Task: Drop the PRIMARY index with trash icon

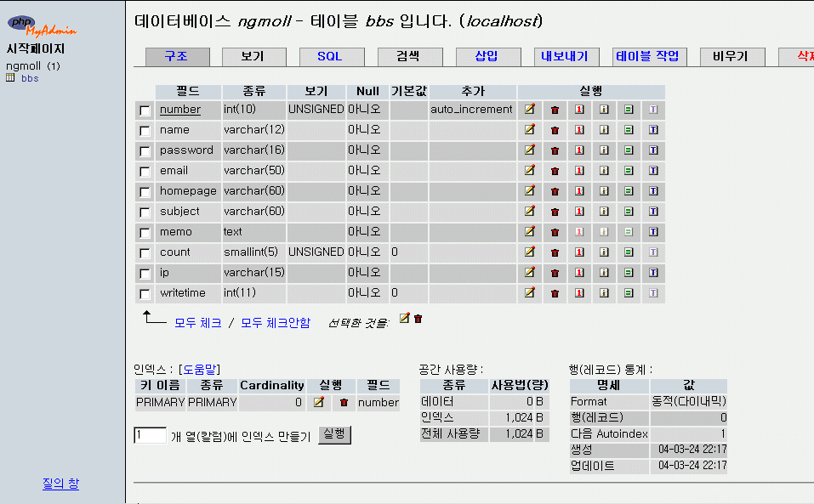Action: pyautogui.click(x=344, y=402)
